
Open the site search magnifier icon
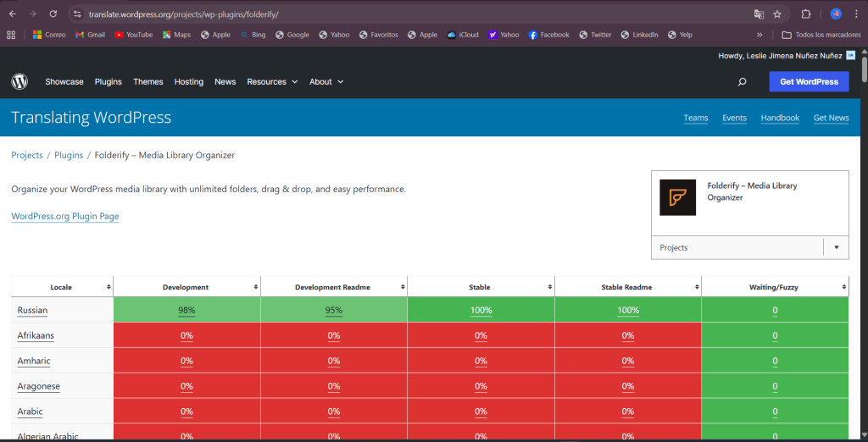(742, 82)
